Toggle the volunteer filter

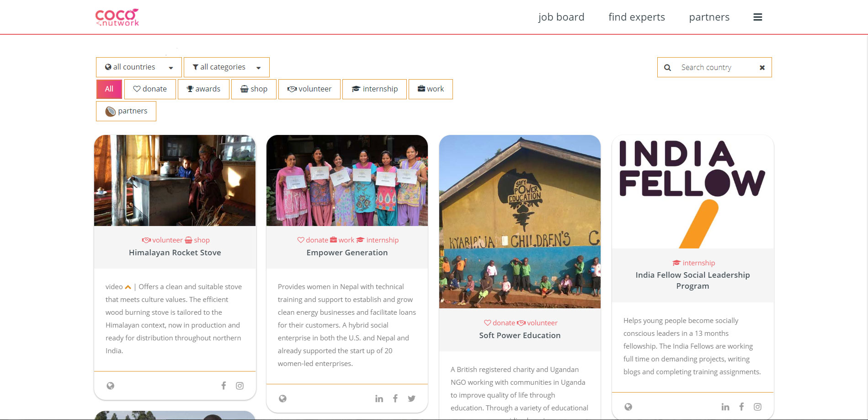tap(309, 89)
